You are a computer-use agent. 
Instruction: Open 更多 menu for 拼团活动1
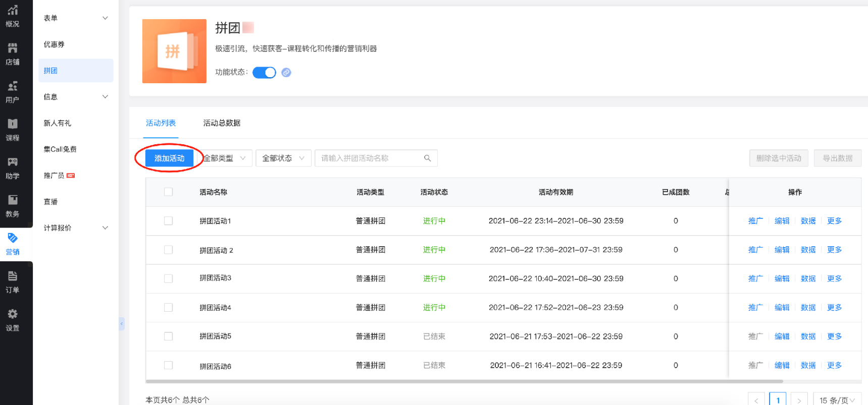tap(834, 221)
